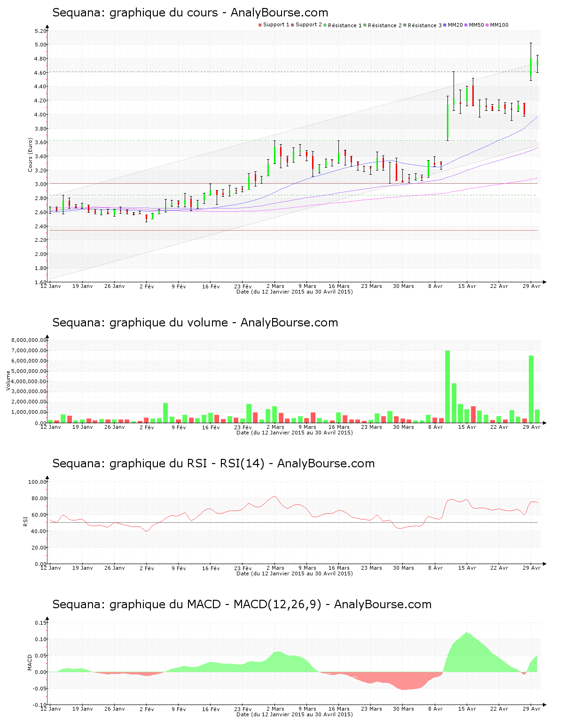The image size is (564, 728).
Task: Click the MACD red trough near 30 Mars
Action: 403,681
